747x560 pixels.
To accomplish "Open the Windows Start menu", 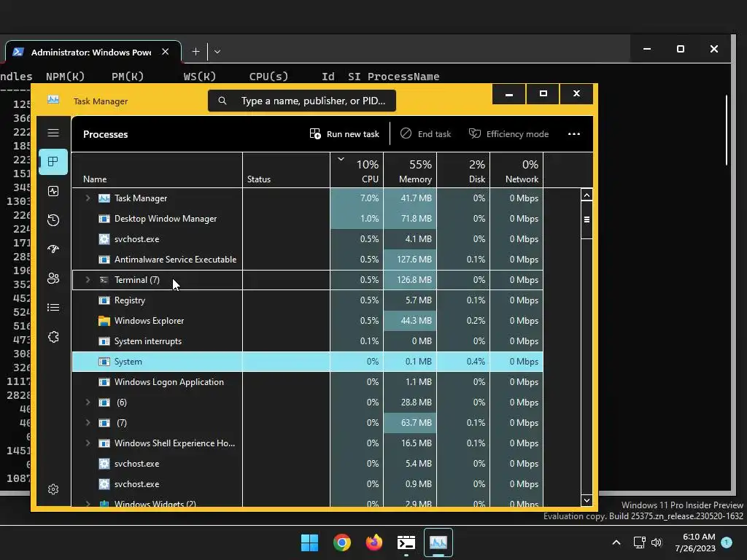I will [309, 542].
